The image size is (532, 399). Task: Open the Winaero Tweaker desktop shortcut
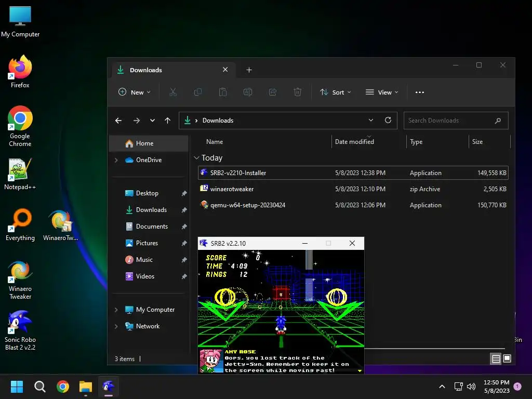[x=20, y=280]
